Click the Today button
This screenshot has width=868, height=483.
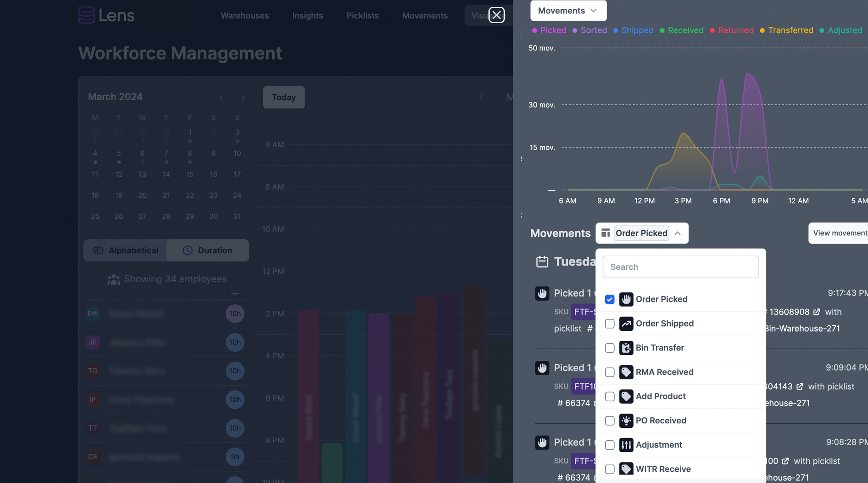284,97
